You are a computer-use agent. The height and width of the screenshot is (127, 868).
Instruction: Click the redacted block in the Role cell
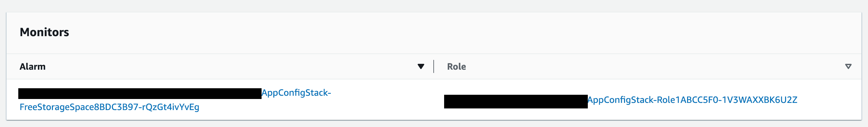coord(516,102)
